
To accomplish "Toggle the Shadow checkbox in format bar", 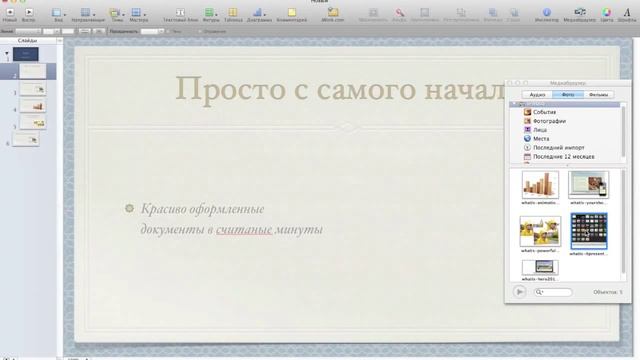I will tap(169, 31).
